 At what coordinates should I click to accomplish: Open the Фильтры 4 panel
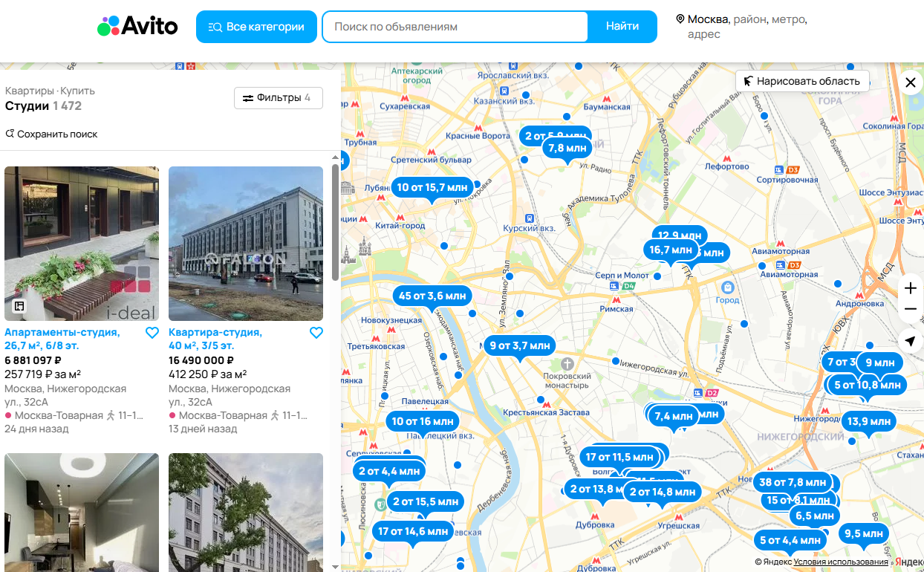coord(279,98)
